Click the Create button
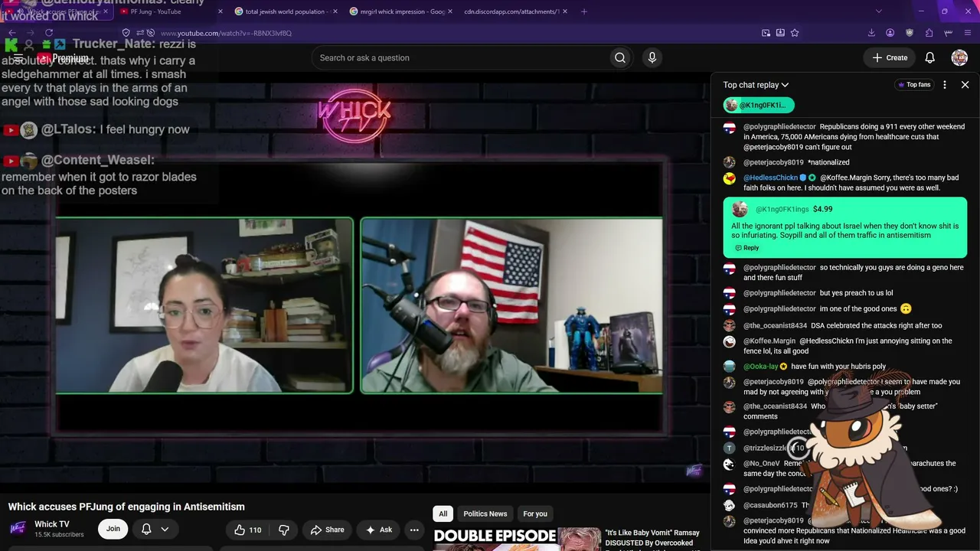 [x=890, y=57]
